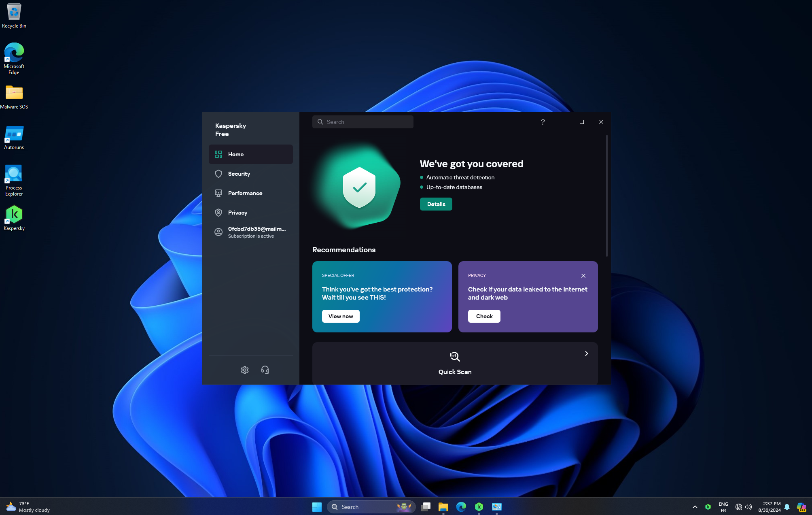Show hidden system tray icons
Viewport: 812px width, 515px height.
tap(695, 506)
